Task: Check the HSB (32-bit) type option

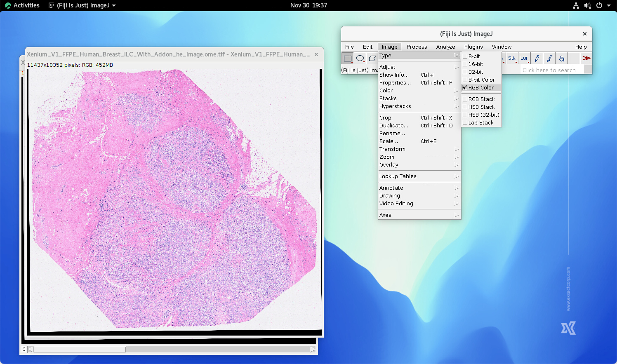Action: 481,115
